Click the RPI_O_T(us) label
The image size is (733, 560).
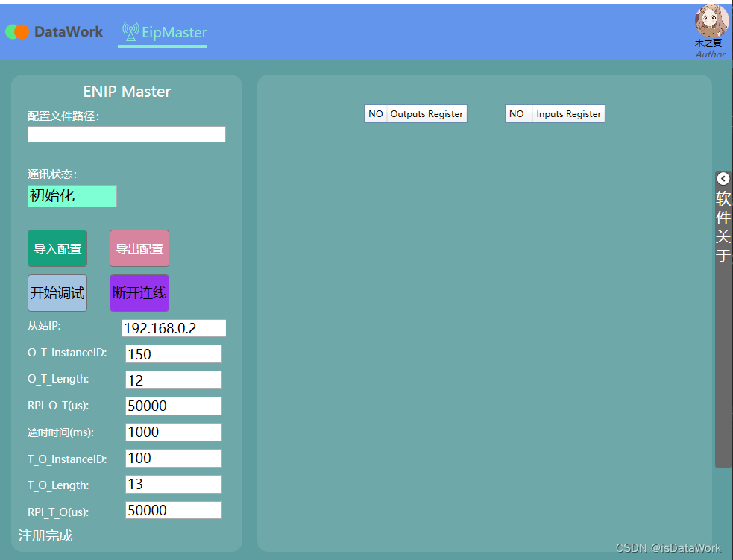point(58,406)
